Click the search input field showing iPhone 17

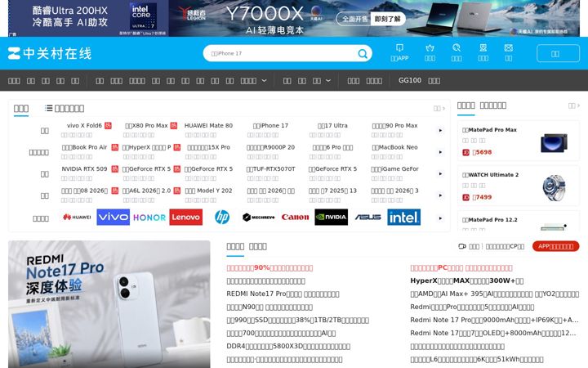(281, 54)
